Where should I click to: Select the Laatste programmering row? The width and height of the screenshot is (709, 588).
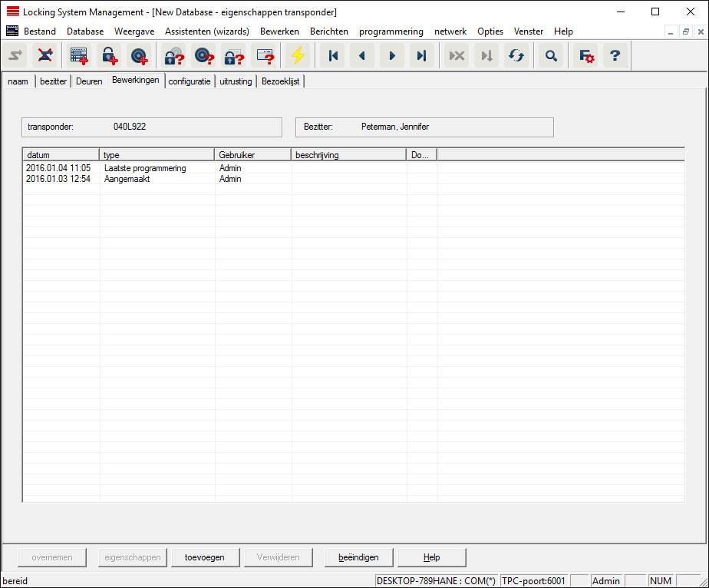coord(145,168)
